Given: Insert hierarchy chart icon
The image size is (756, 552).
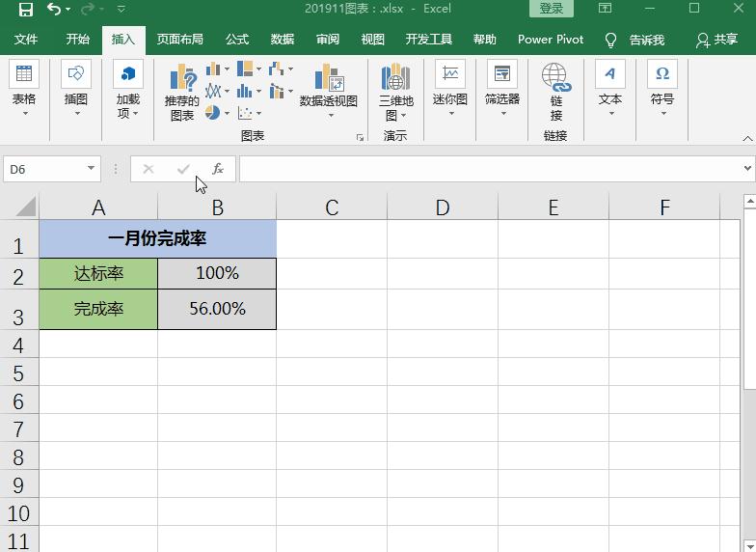Looking at the screenshot, I should click(x=245, y=69).
